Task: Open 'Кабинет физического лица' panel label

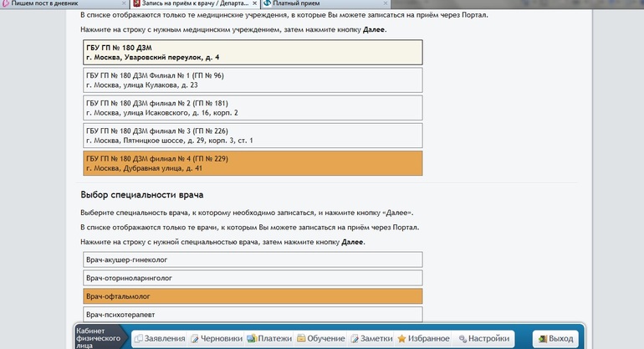Action: pyautogui.click(x=98, y=338)
